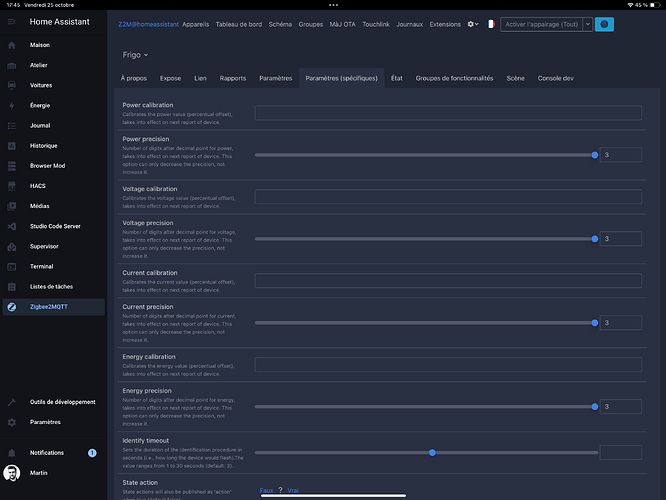Select the Paramètres (spécifiques) tab
The image size is (666, 500).
coord(341,78)
